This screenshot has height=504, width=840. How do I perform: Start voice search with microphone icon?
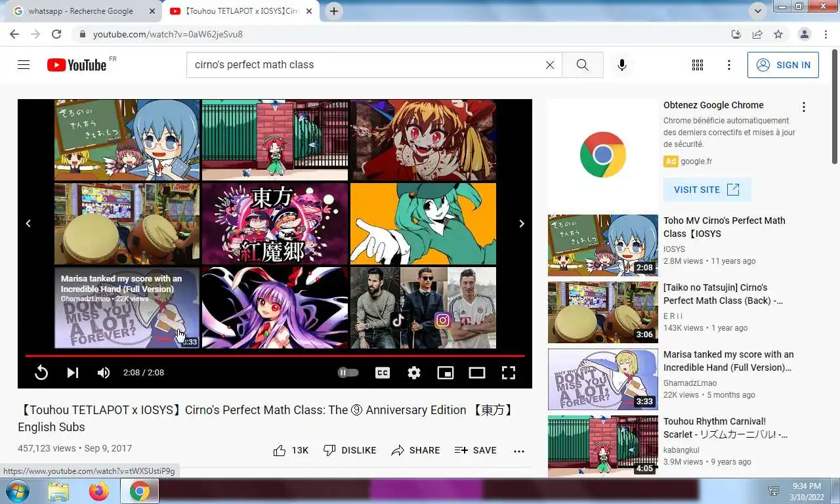(x=622, y=65)
